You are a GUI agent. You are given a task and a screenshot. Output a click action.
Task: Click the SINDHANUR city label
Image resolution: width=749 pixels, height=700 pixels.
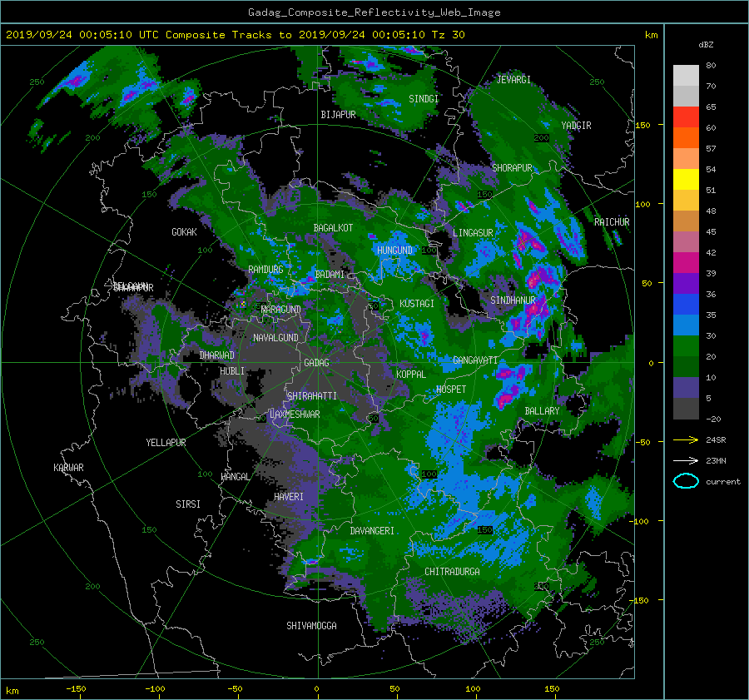pos(513,300)
